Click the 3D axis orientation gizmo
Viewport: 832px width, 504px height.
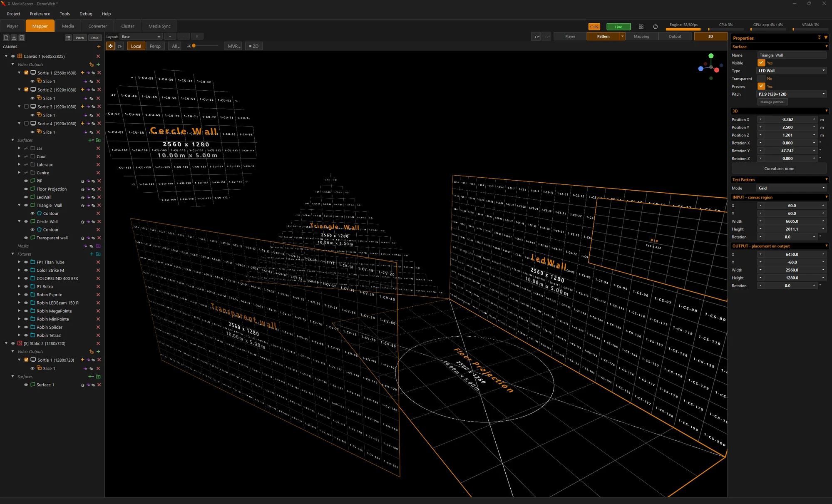click(710, 67)
